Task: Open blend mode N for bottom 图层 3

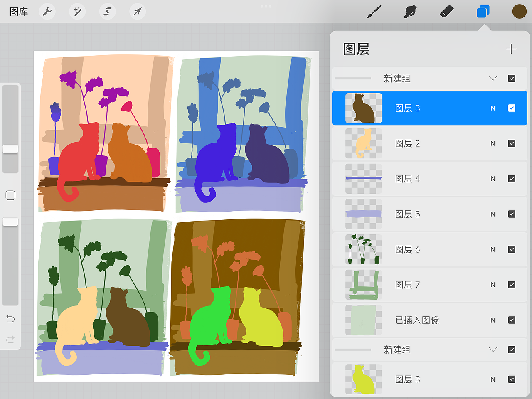Action: point(493,379)
